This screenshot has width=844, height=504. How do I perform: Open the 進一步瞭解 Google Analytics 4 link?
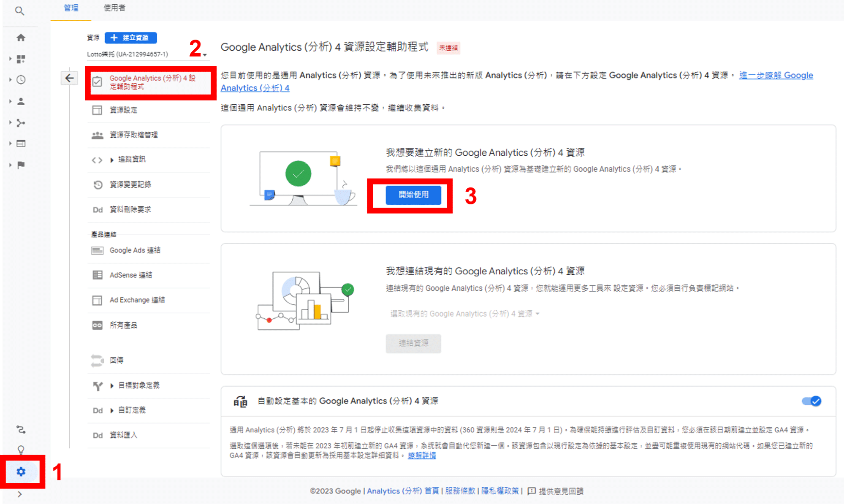click(x=776, y=76)
